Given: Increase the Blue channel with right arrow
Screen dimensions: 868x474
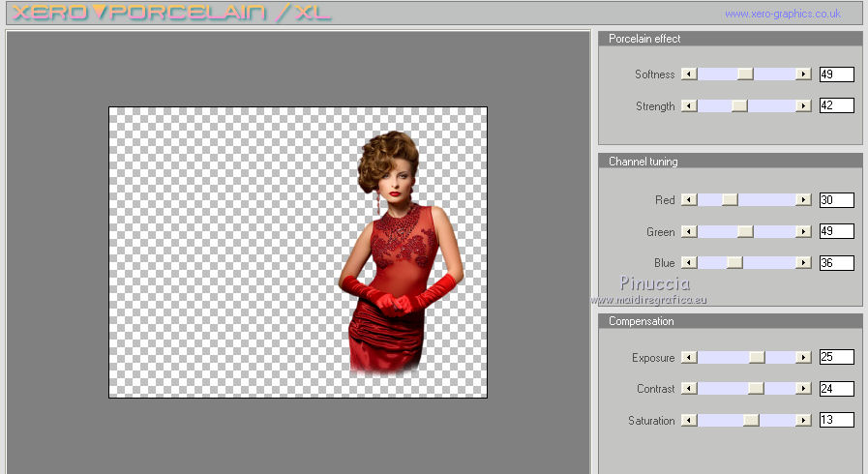Looking at the screenshot, I should (803, 263).
